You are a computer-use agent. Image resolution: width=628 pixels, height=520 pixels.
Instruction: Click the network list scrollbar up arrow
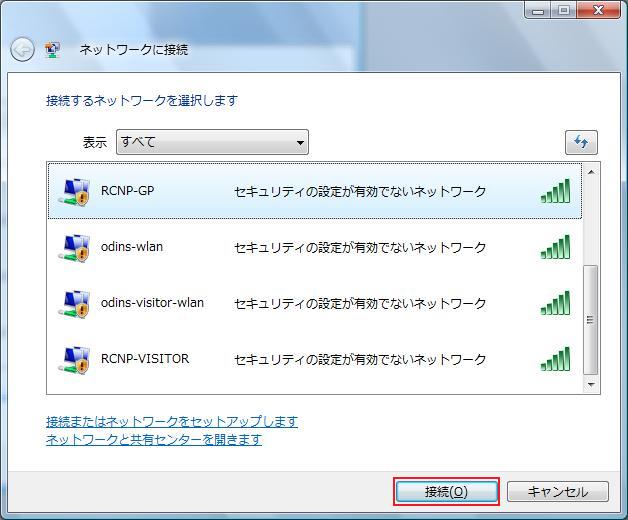pos(591,172)
